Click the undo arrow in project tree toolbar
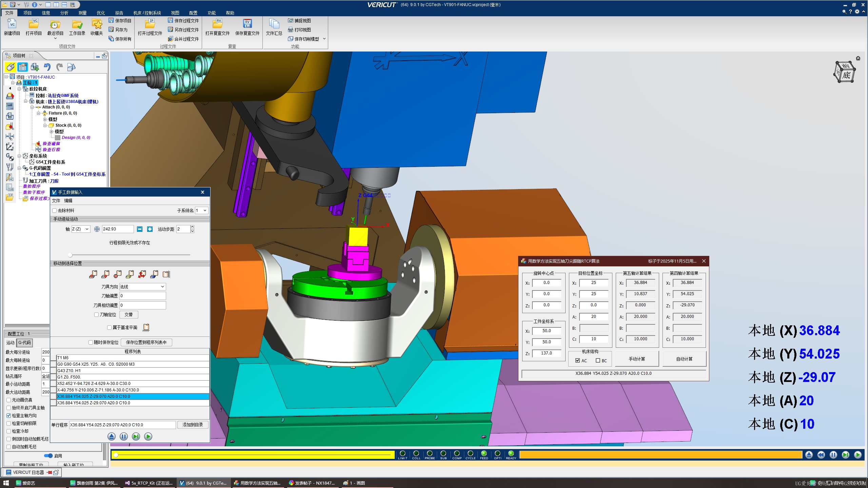The image size is (868, 488). [x=47, y=67]
